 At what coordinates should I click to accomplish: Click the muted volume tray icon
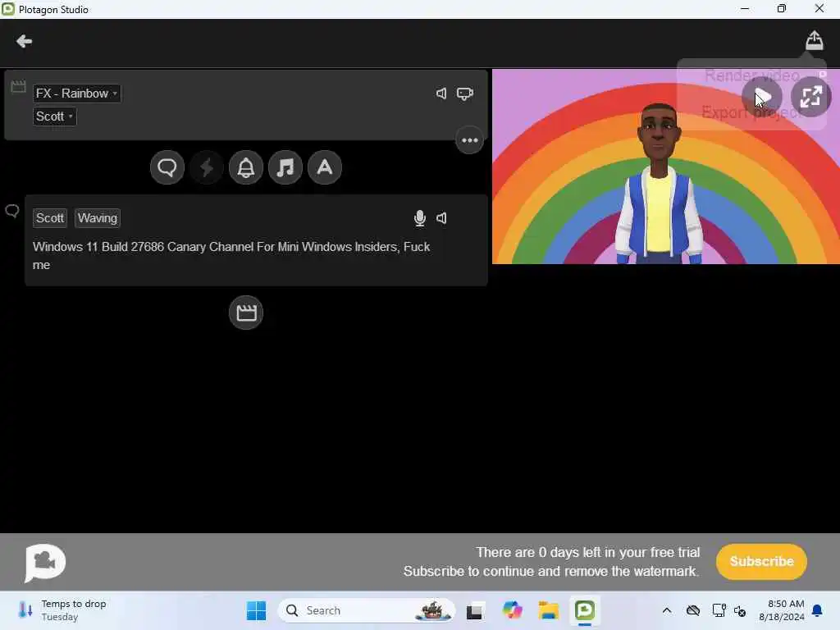tap(741, 610)
